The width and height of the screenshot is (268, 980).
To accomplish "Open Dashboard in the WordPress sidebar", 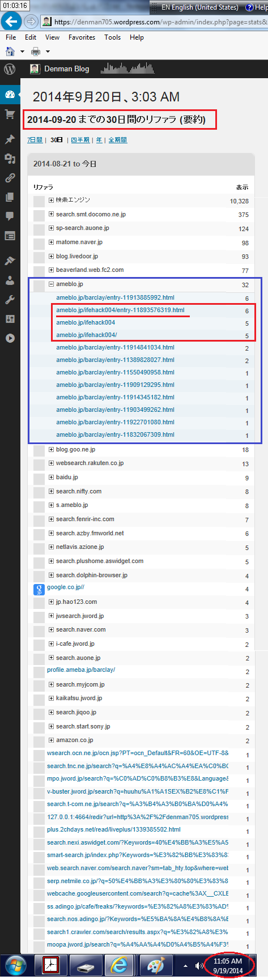I will (10, 95).
